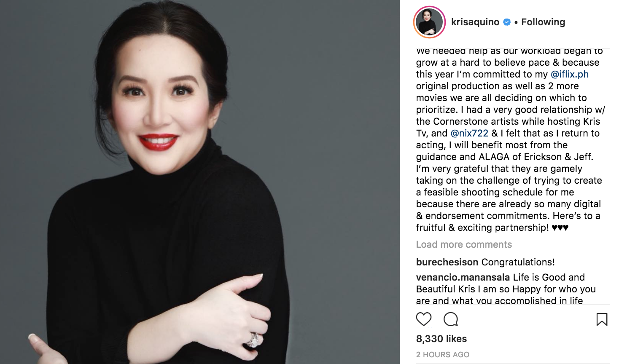The width and height of the screenshot is (619, 364).
Task: Toggle the Following status button
Action: [x=543, y=22]
